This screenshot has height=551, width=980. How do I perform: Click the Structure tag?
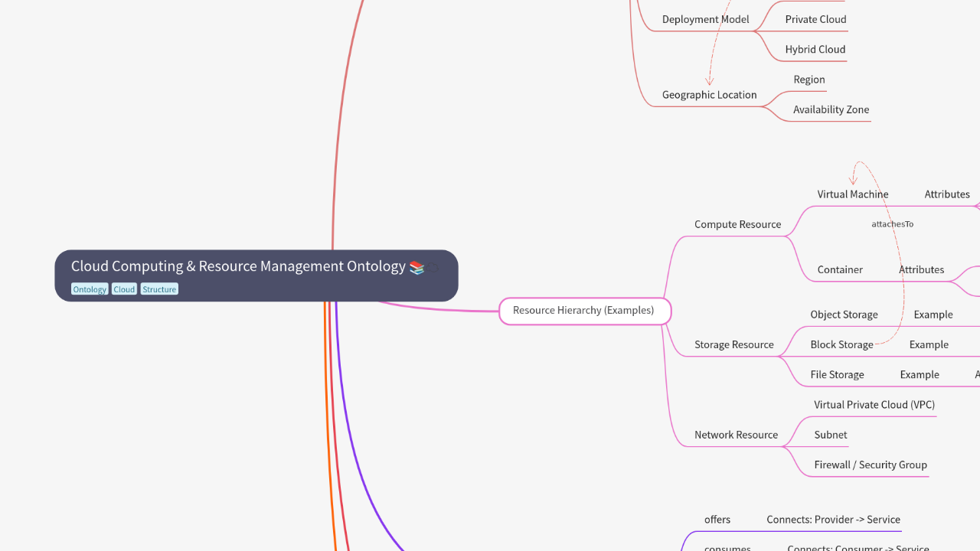159,289
